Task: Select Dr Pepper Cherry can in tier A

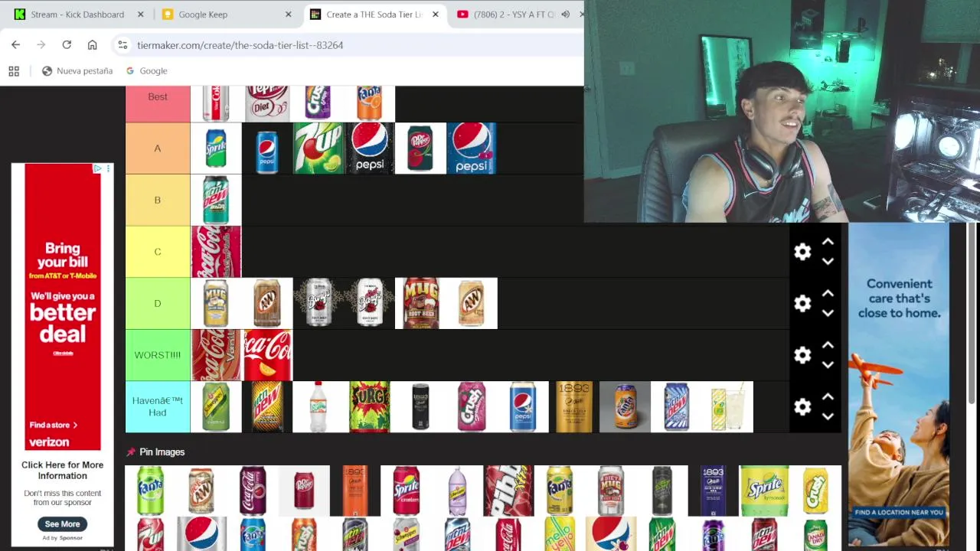Action: pyautogui.click(x=420, y=148)
